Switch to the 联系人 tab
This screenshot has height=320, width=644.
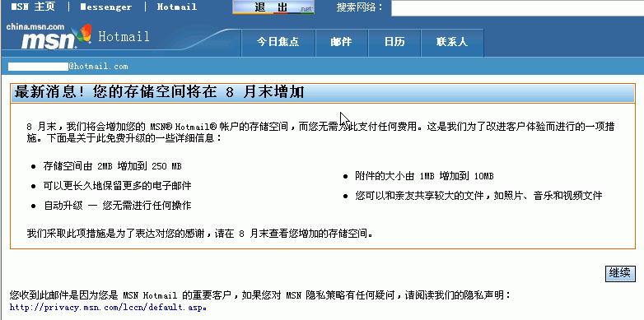click(x=452, y=42)
